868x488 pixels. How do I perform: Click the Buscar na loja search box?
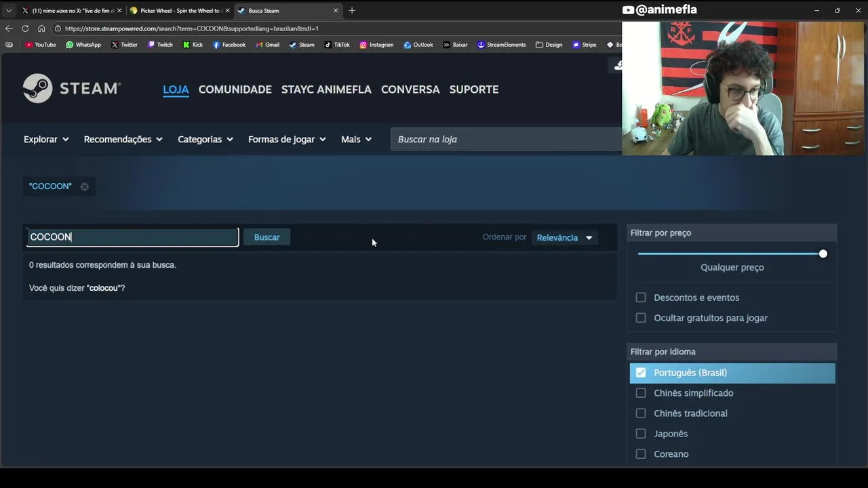506,139
